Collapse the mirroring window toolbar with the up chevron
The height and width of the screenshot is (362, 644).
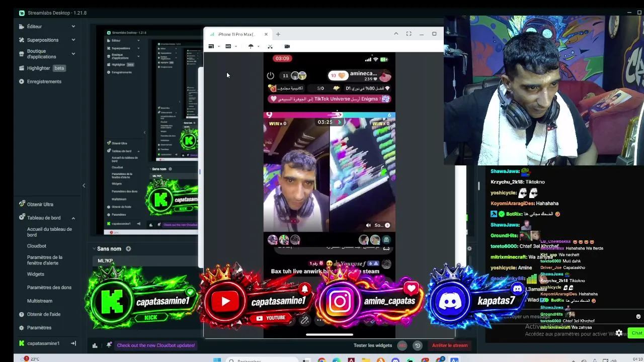[x=396, y=34]
